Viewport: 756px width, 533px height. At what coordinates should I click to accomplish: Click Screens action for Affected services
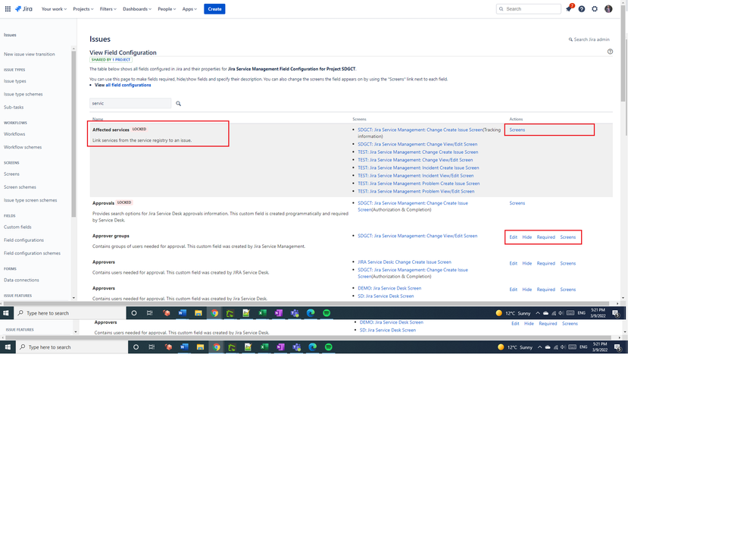point(517,130)
